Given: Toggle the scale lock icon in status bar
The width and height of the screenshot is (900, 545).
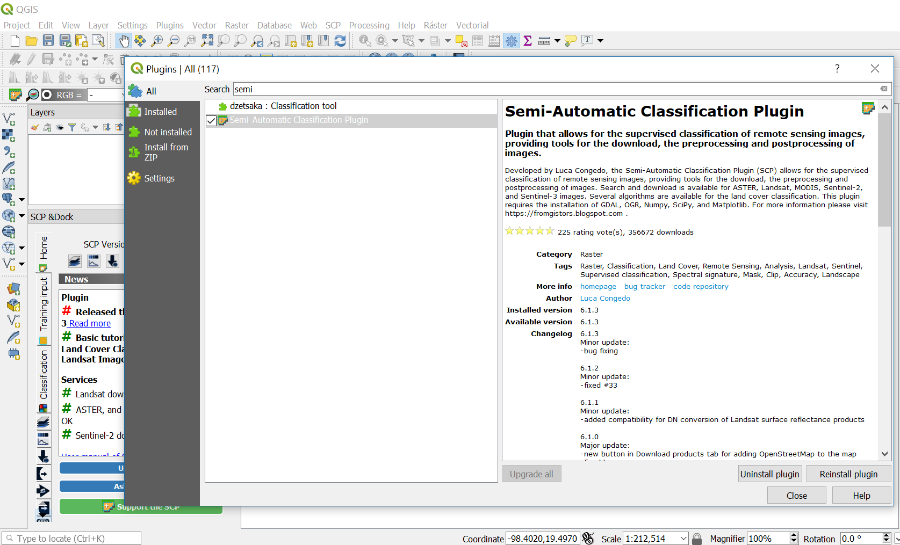Looking at the screenshot, I should 697,538.
